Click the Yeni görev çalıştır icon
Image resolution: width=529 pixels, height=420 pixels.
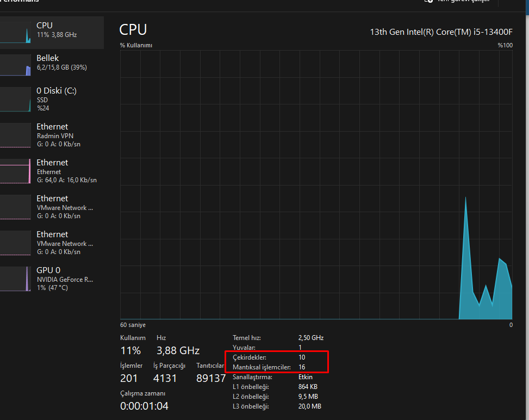pos(429,2)
